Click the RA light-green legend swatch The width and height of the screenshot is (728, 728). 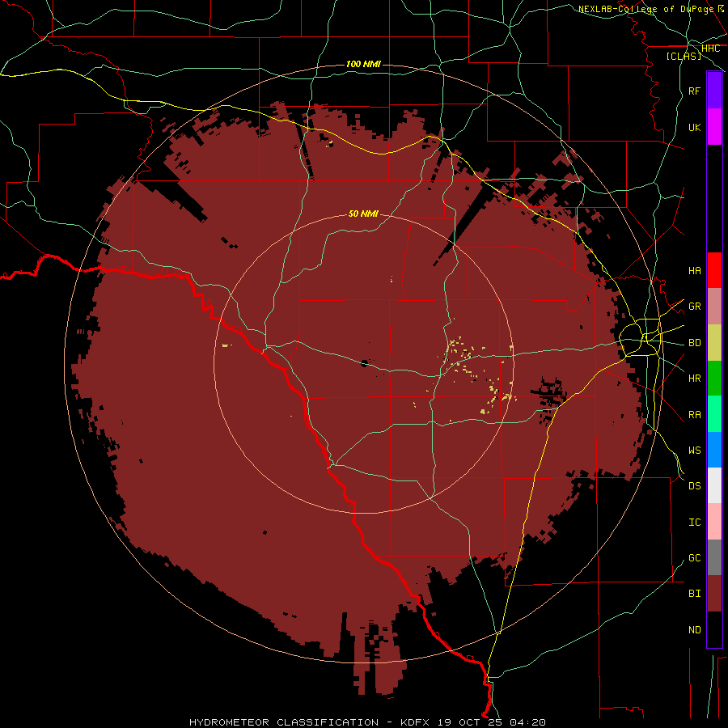[714, 414]
